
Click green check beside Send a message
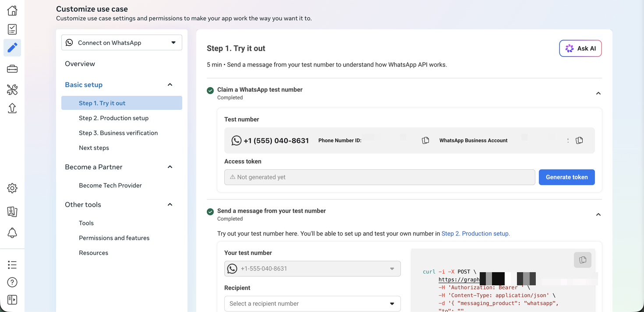pyautogui.click(x=210, y=212)
